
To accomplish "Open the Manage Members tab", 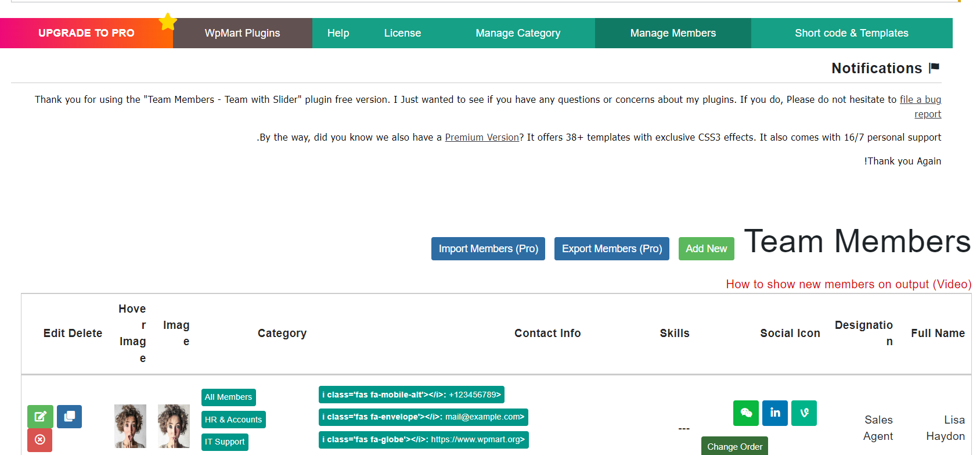I will click(x=673, y=33).
